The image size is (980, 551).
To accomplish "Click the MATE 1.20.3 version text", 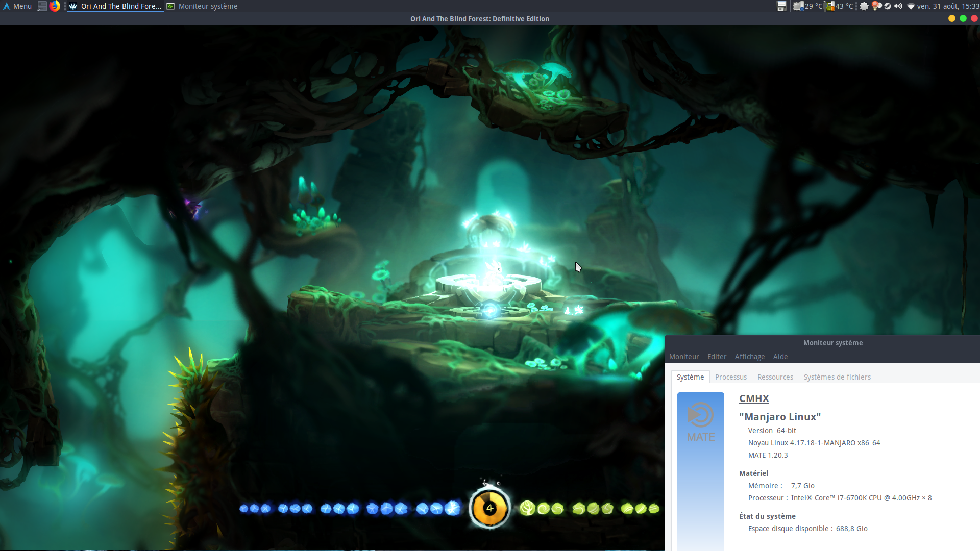I will pos(768,455).
